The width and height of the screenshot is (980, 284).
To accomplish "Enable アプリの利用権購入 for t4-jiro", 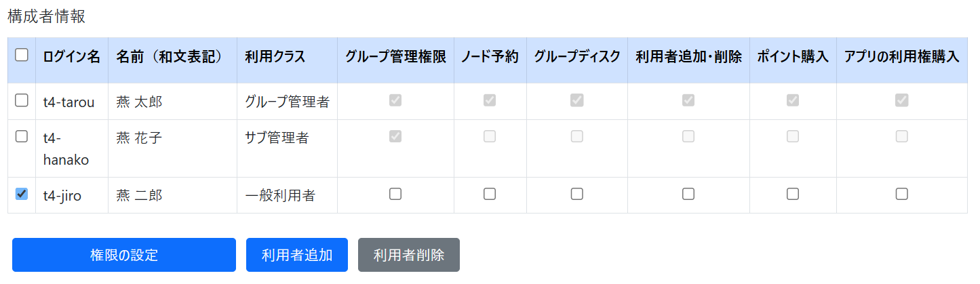I will point(902,195).
